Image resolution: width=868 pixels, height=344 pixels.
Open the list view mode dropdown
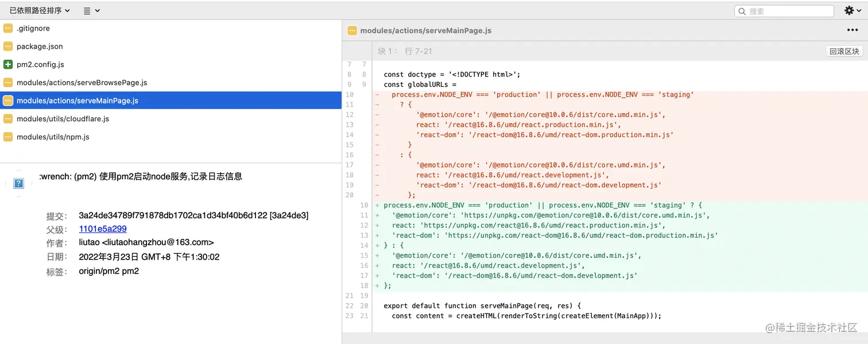click(x=91, y=10)
